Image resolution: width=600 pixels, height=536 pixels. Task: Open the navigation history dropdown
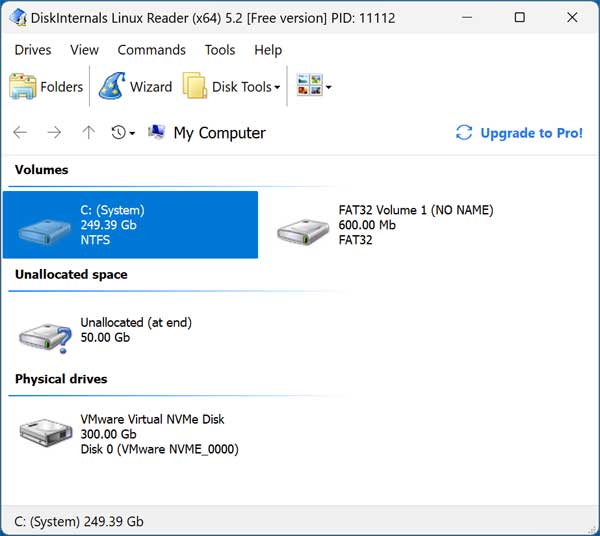click(123, 133)
